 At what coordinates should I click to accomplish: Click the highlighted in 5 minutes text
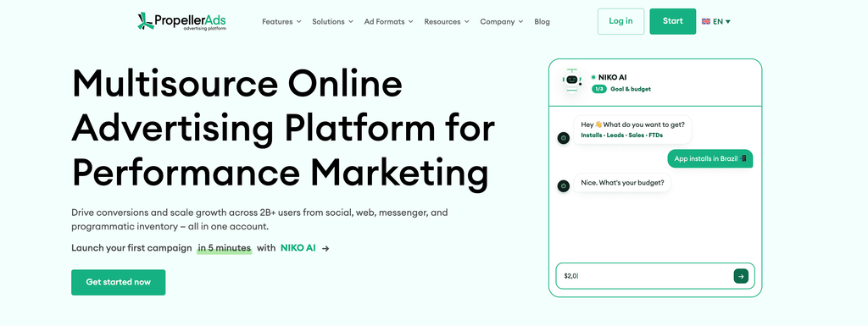[224, 248]
